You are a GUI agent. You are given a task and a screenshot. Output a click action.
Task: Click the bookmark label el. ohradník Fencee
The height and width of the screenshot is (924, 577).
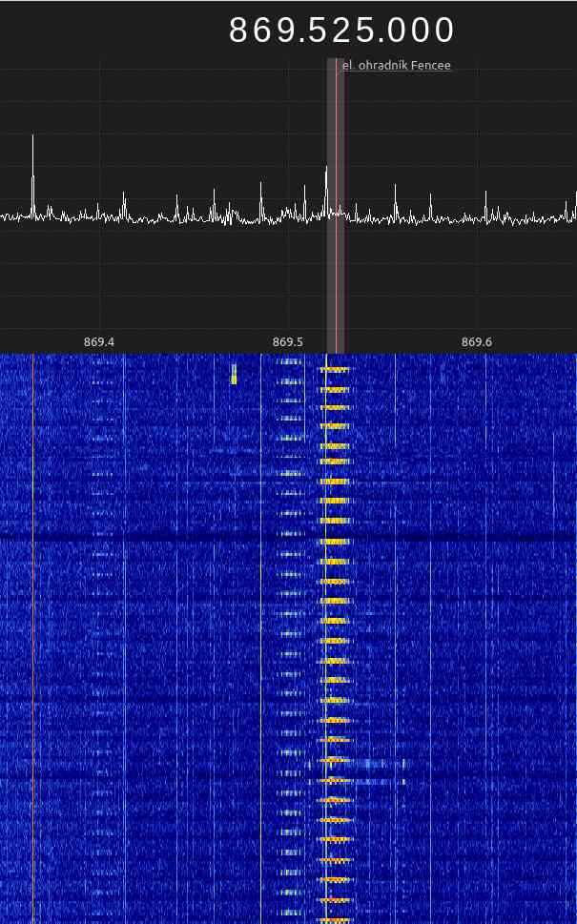[x=396, y=66]
